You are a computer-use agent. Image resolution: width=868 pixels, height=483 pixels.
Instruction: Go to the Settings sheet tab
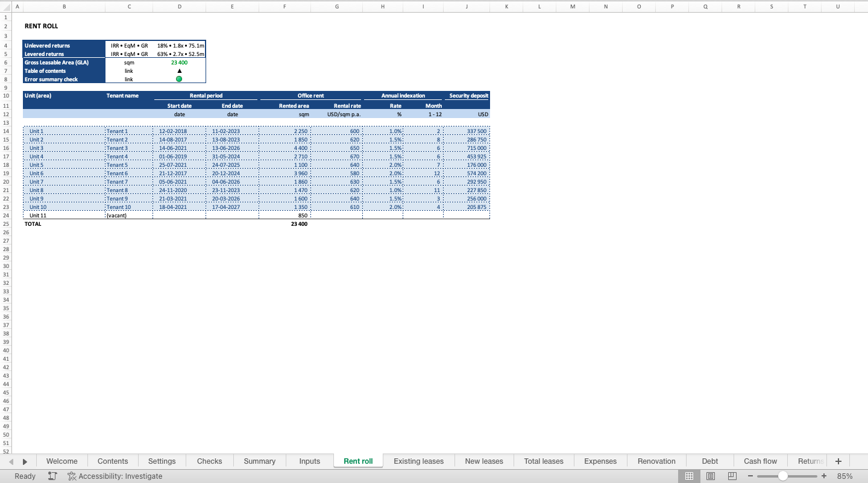(x=162, y=461)
